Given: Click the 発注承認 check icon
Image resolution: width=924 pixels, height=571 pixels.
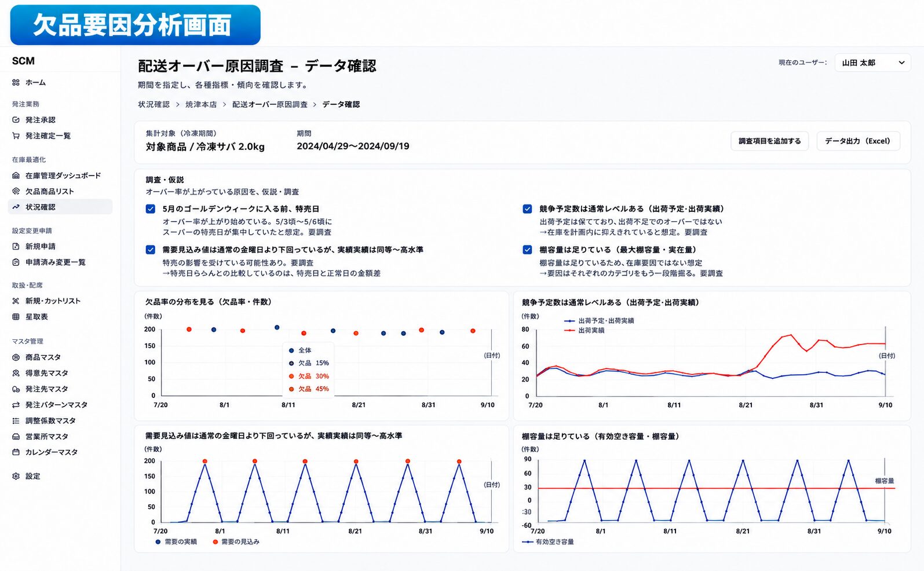Looking at the screenshot, I should point(16,120).
